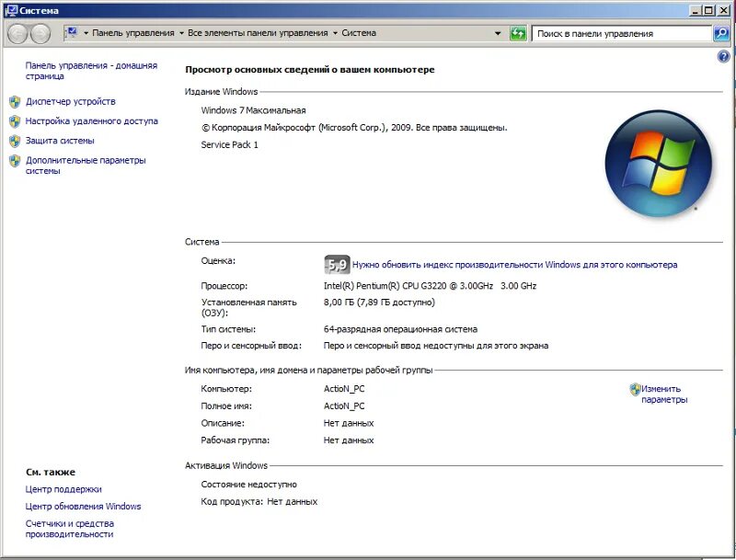Click the Windows 7 Максимальная text
This screenshot has height=560, width=736.
254,110
